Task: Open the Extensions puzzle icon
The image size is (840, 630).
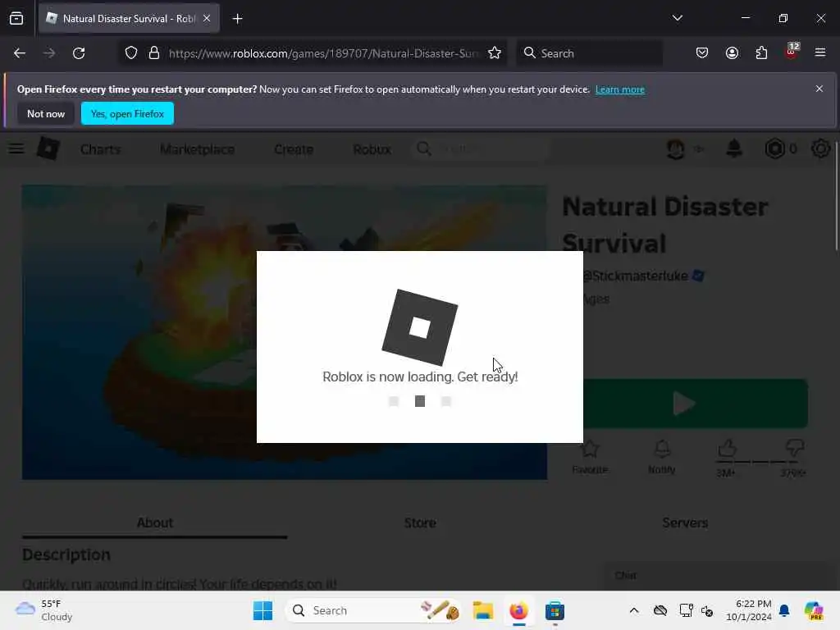Action: coord(761,53)
